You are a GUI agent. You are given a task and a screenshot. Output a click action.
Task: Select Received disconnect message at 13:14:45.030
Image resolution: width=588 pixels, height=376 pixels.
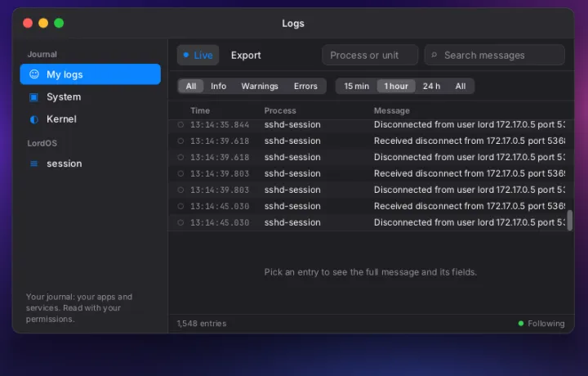click(469, 206)
